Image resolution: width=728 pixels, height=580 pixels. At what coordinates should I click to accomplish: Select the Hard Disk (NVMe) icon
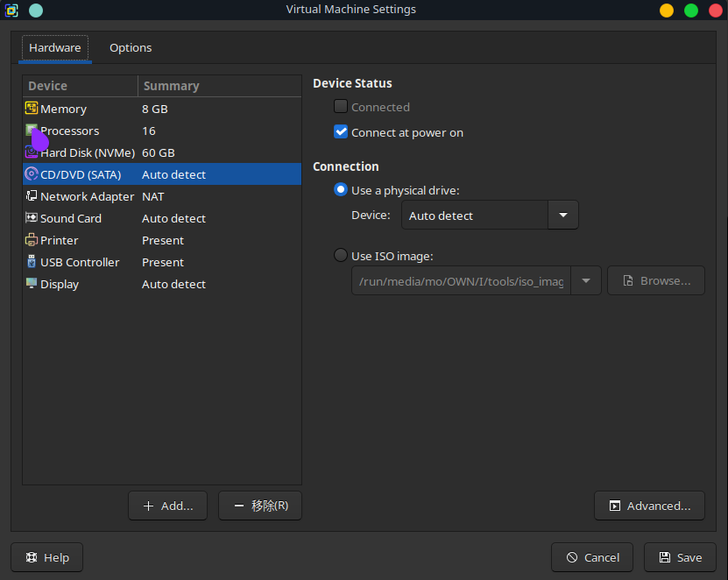pyautogui.click(x=31, y=152)
